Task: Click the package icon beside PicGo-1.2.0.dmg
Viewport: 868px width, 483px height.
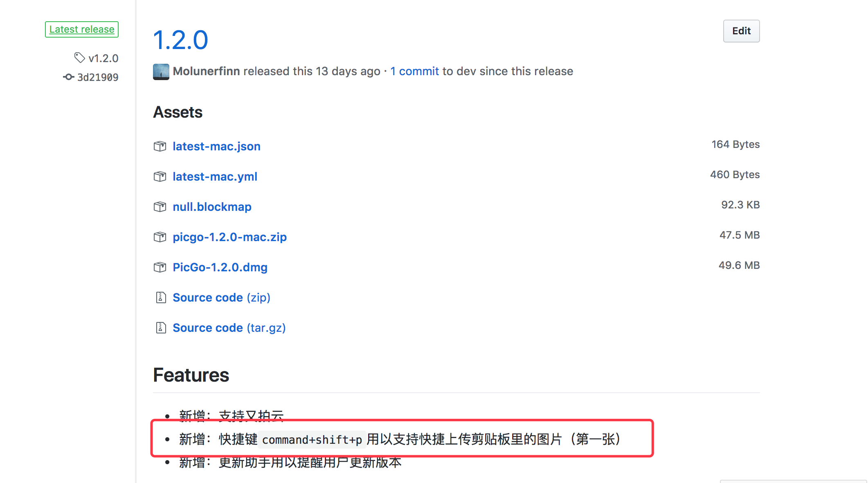Action: [160, 267]
